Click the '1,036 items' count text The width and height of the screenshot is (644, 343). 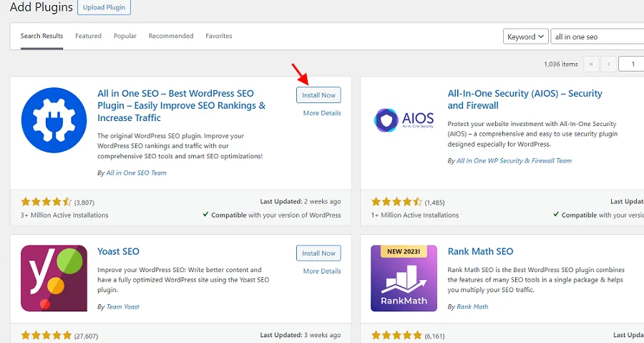[560, 64]
